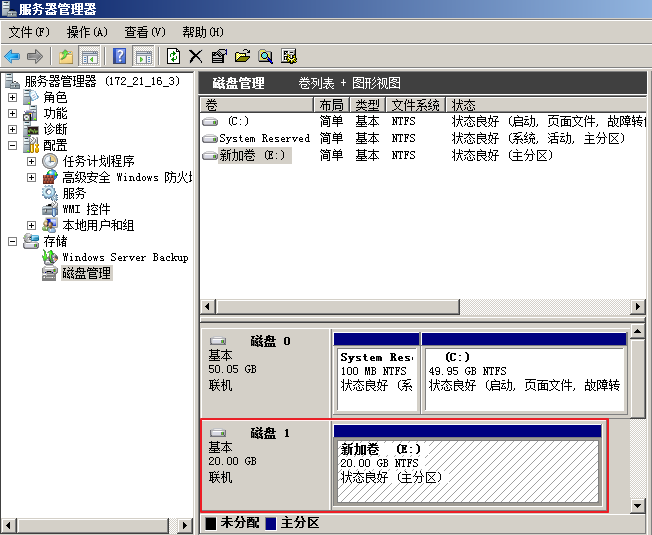
Task: Click the blue question mark Help icon
Action: click(120, 56)
